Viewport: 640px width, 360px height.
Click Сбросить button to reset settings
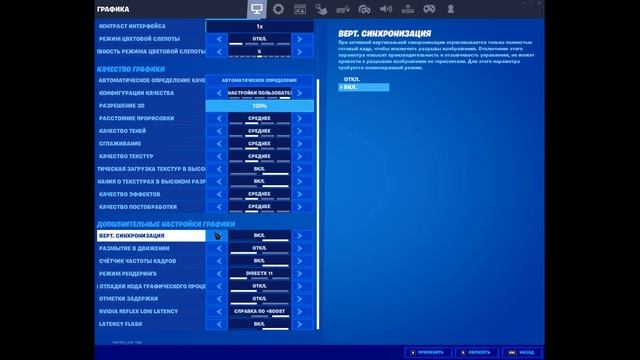point(477,352)
